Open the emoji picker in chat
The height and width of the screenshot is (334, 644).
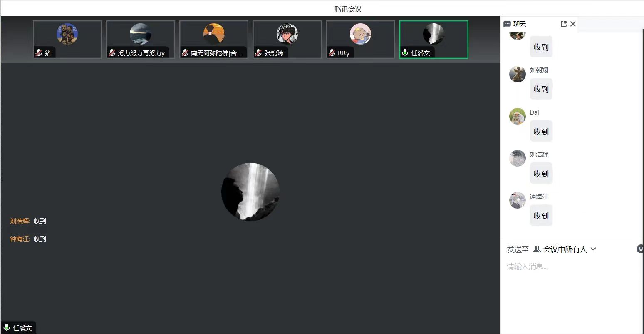coord(640,249)
